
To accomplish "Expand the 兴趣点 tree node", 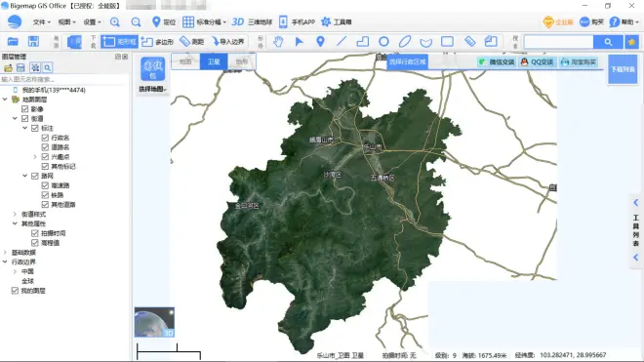I will [x=35, y=156].
